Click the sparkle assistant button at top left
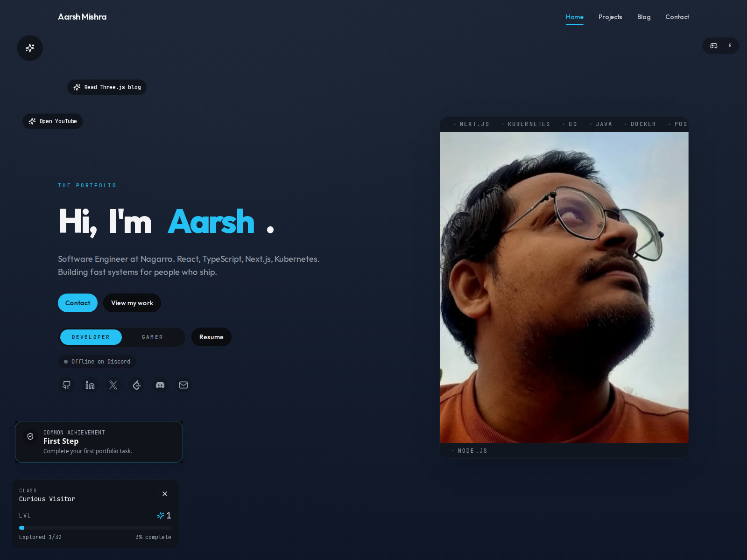Viewport: 747px width, 560px height. [30, 48]
